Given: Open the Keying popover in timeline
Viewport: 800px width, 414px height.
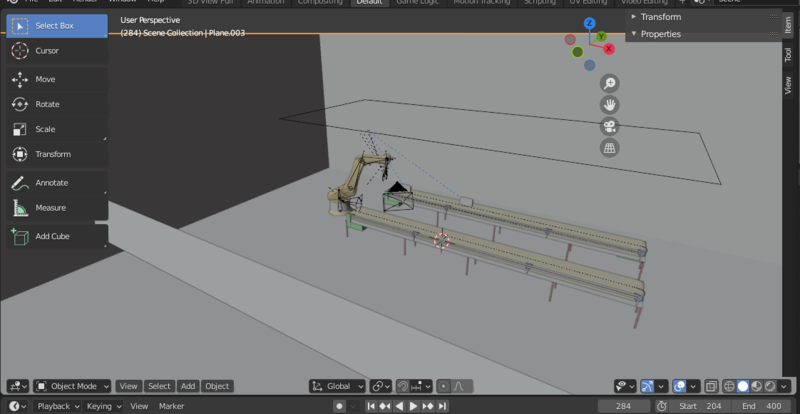Looking at the screenshot, I should [102, 406].
